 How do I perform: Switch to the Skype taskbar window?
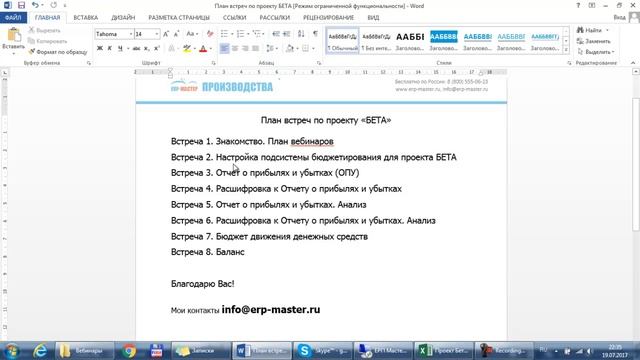(322, 351)
